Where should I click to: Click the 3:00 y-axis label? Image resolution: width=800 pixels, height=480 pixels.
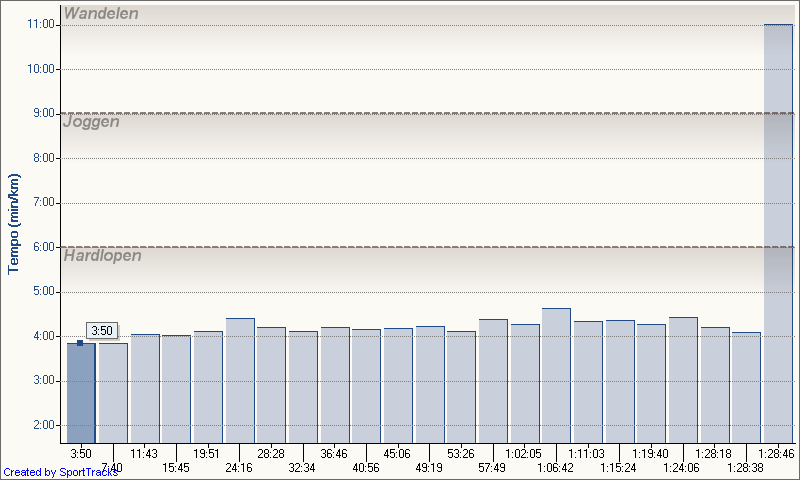coord(44,381)
